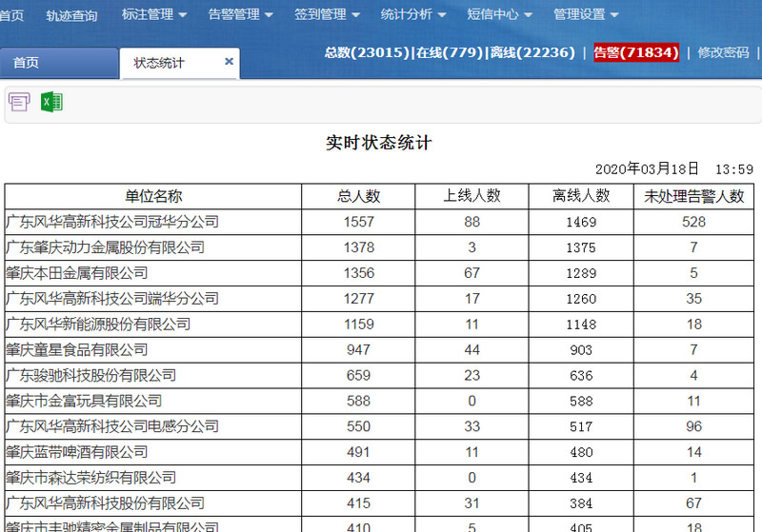Select row 肇庆童星食品有限公司
Image resolution: width=762 pixels, height=532 pixels.
tap(379, 349)
